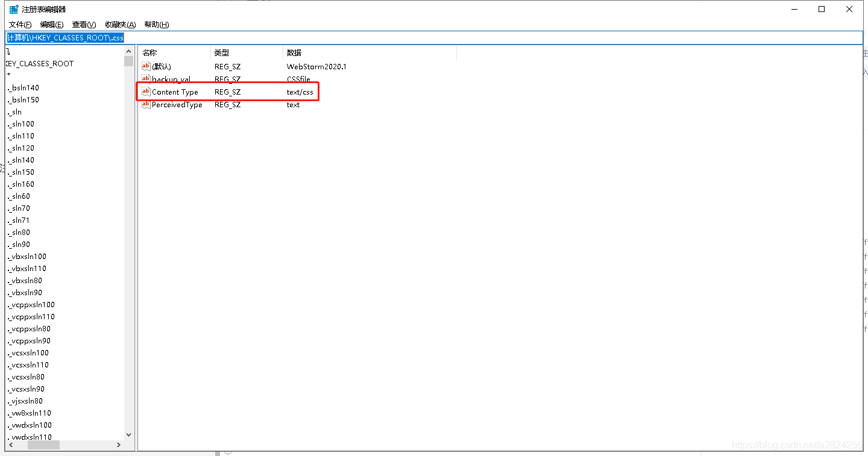Click the ab icon beside Content Type
The width and height of the screenshot is (868, 456).
145,92
